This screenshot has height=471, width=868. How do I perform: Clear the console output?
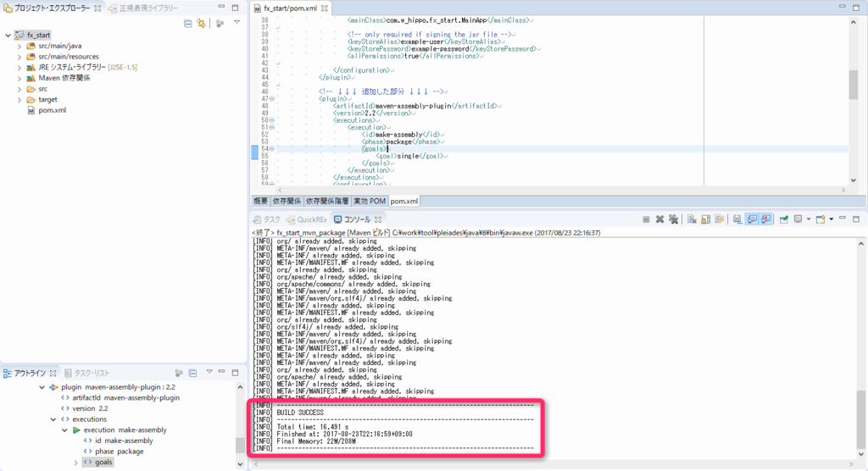pos(692,219)
